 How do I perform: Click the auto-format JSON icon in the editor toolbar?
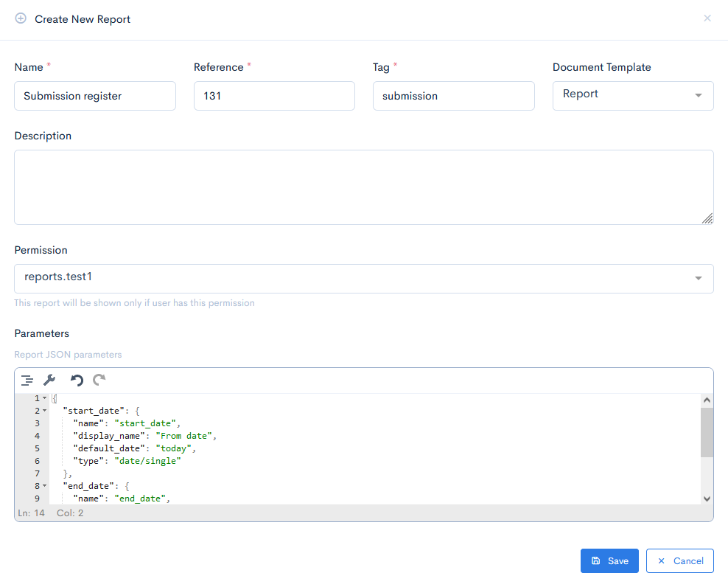pos(27,380)
